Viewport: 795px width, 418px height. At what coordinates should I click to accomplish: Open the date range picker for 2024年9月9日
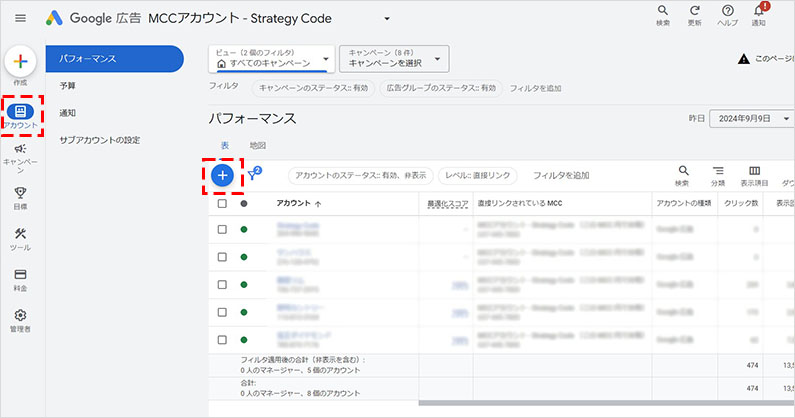[750, 118]
